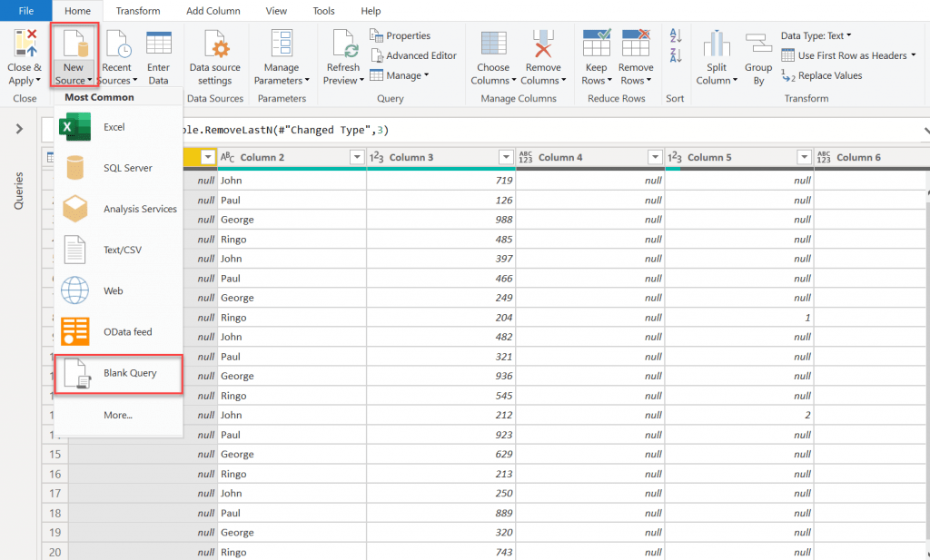Sort descending Z to A
This screenshot has height=560, width=930.
coord(676,55)
